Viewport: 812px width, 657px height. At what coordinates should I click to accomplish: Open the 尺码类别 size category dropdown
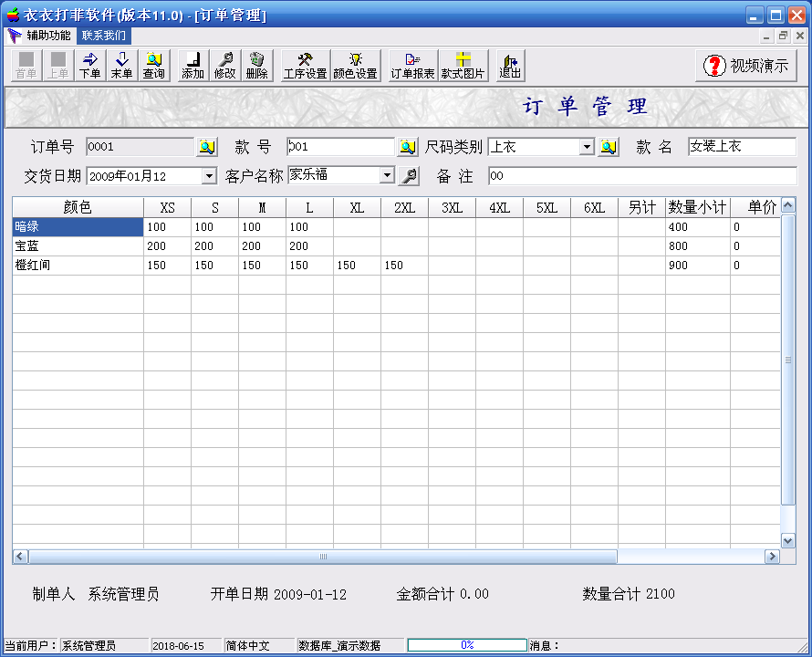pyautogui.click(x=587, y=147)
